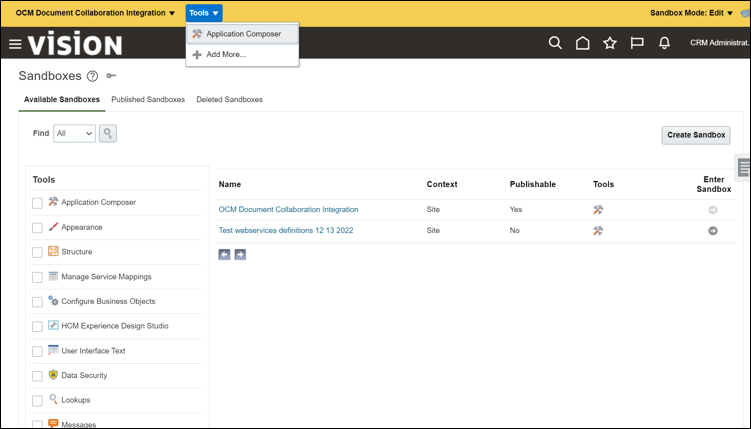Switch to Published Sandboxes tab
The width and height of the screenshot is (751, 429).
pos(148,100)
